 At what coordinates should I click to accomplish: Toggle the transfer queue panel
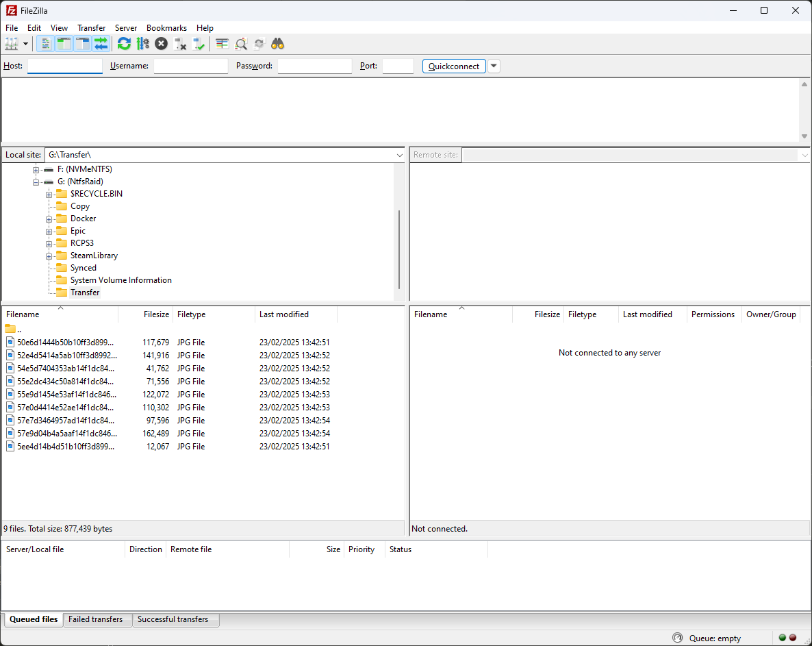click(101, 43)
